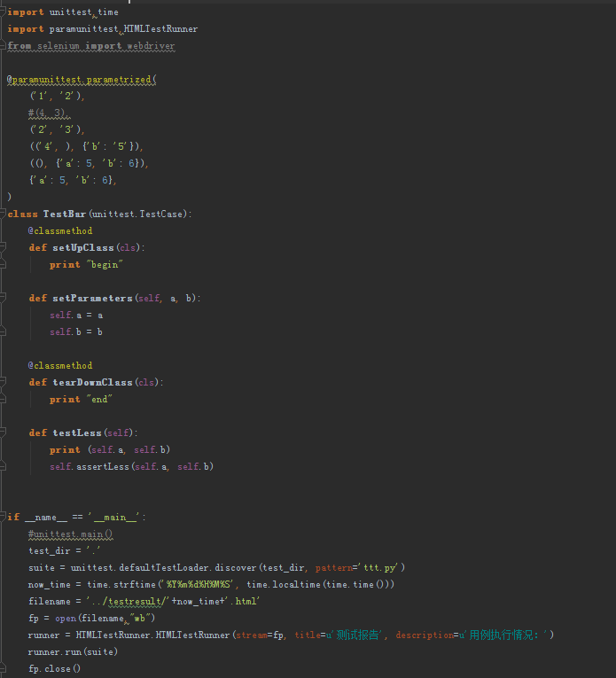This screenshot has height=678, width=616.
Task: Click the '@classmethod' decorator above tearDownClass
Action: pyautogui.click(x=60, y=366)
